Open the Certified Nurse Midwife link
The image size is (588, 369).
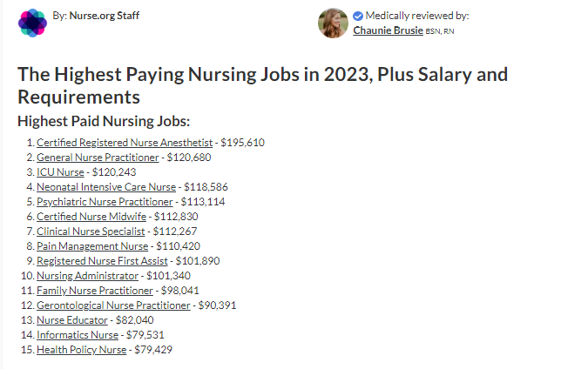point(91,217)
